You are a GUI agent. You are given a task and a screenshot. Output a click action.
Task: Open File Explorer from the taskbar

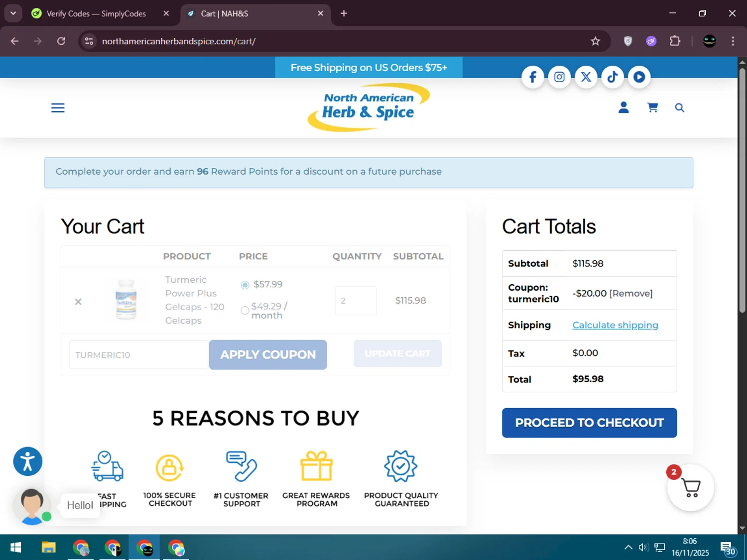[x=48, y=548]
